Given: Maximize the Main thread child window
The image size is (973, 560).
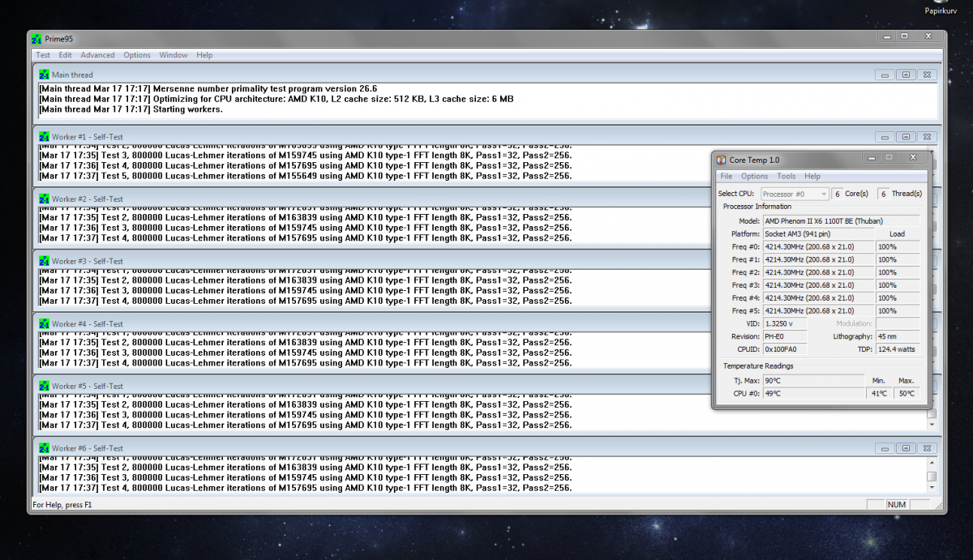Looking at the screenshot, I should tap(906, 75).
